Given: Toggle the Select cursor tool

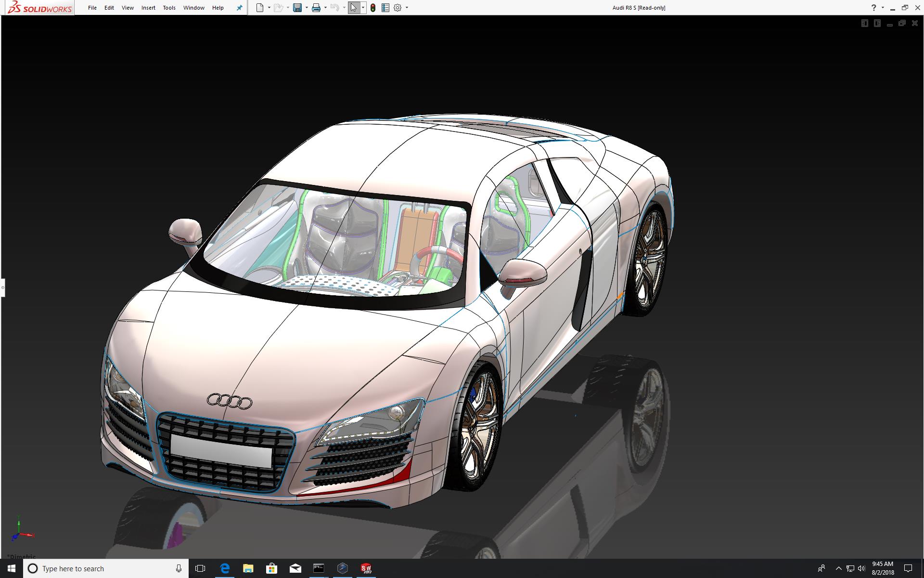Looking at the screenshot, I should 354,8.
